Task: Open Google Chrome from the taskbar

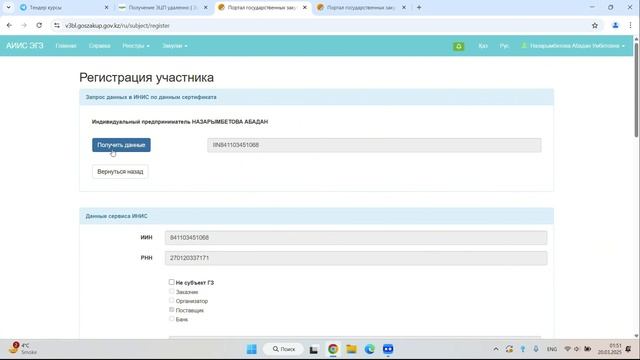Action: click(333, 349)
